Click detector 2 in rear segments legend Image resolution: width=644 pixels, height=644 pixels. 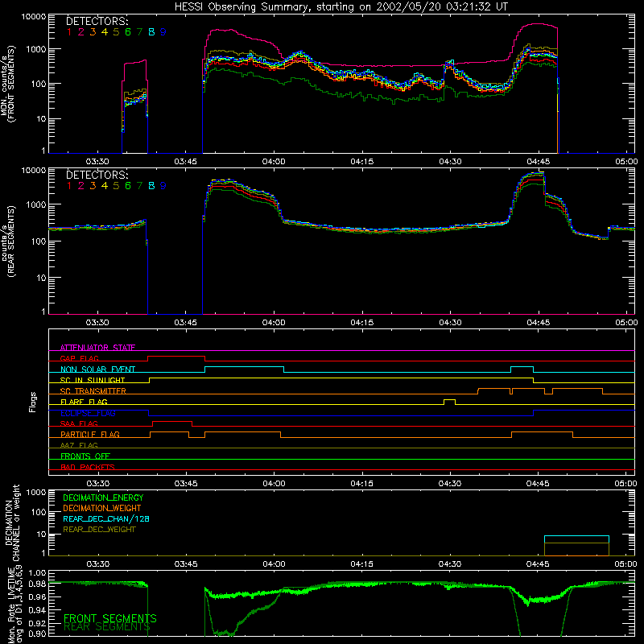point(81,186)
